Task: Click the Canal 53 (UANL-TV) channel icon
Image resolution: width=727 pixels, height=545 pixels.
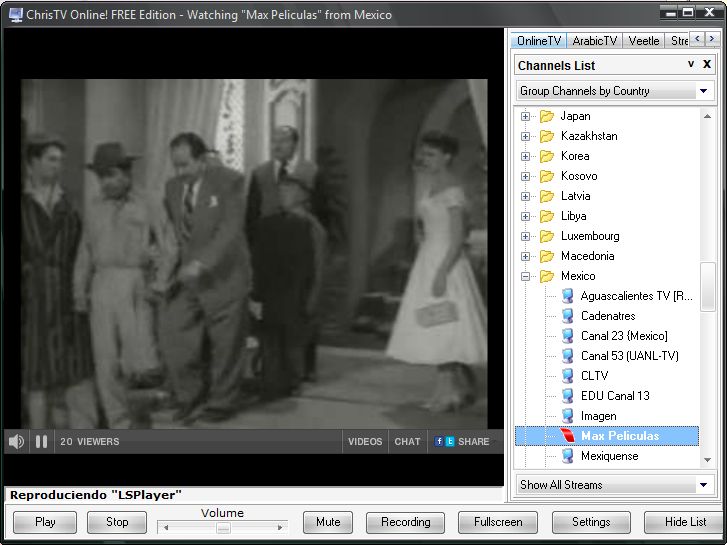Action: [568, 356]
